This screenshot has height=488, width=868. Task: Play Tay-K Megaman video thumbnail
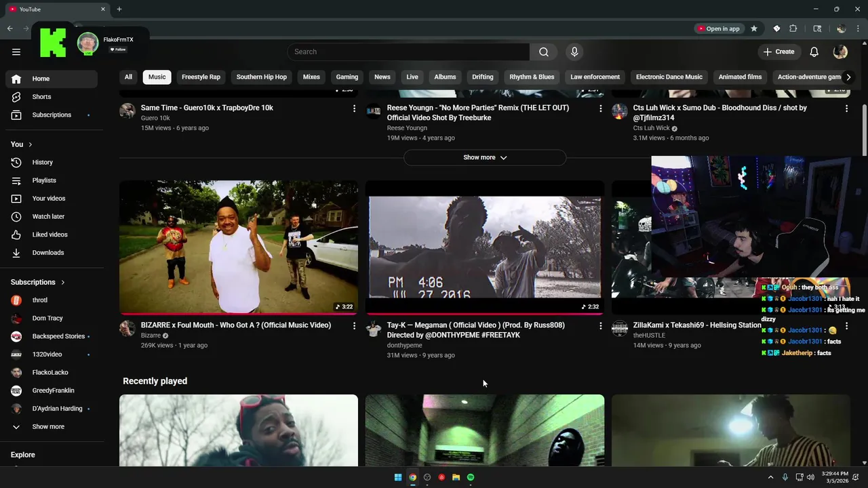(x=485, y=247)
